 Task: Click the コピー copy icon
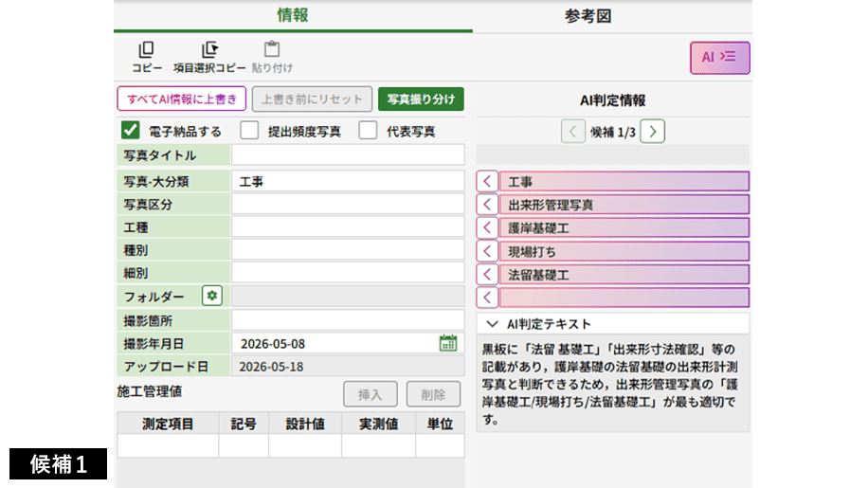(x=147, y=50)
